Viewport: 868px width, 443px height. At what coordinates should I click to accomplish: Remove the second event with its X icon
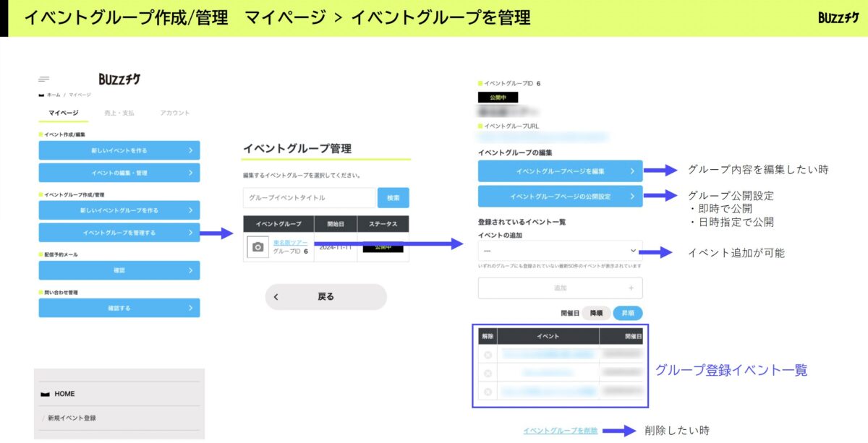[x=488, y=373]
